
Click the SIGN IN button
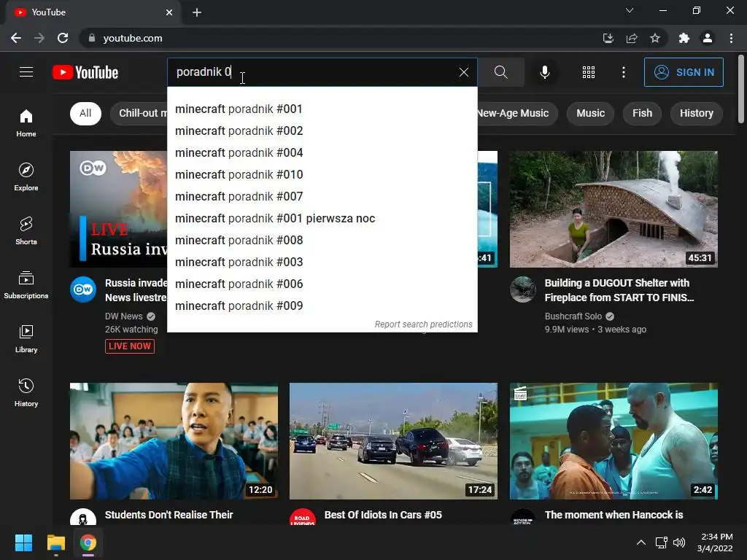coord(684,72)
